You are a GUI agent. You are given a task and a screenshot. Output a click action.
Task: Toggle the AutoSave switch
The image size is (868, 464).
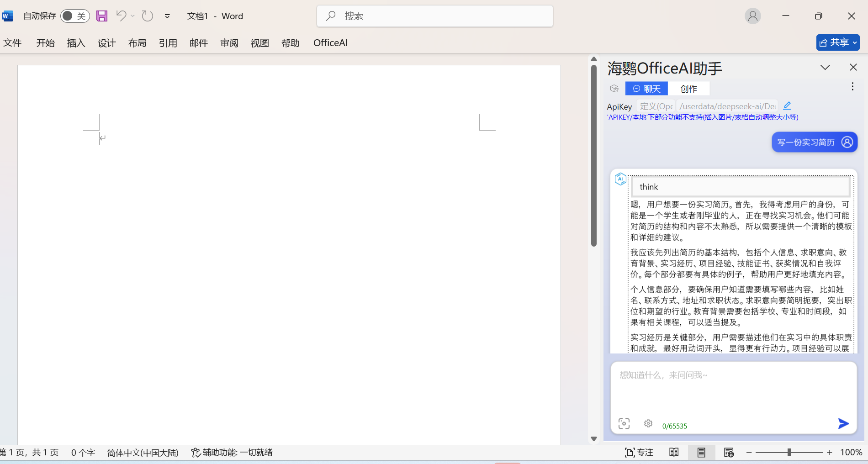coord(74,16)
